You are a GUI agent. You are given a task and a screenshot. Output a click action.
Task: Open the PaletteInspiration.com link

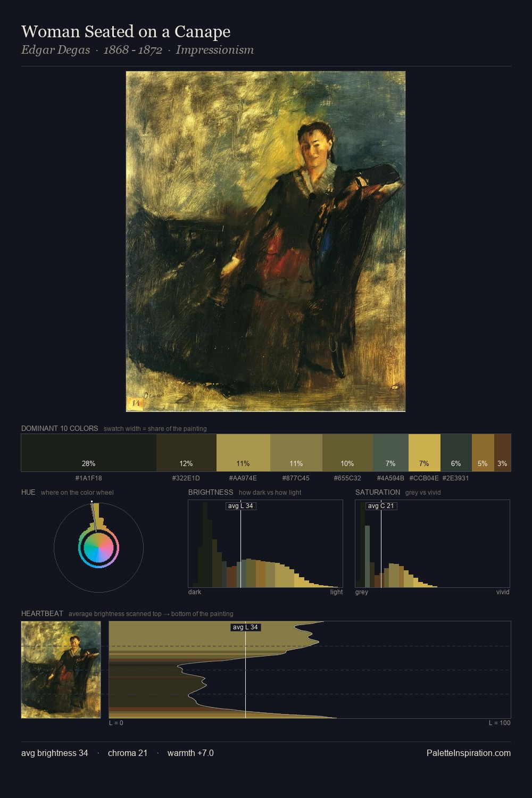(x=469, y=753)
